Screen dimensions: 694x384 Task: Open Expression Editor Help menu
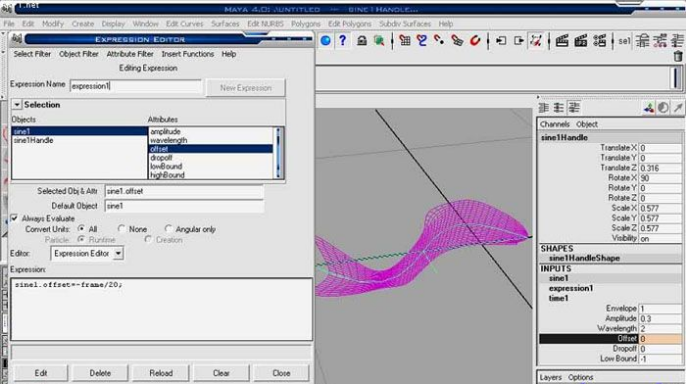(x=229, y=54)
